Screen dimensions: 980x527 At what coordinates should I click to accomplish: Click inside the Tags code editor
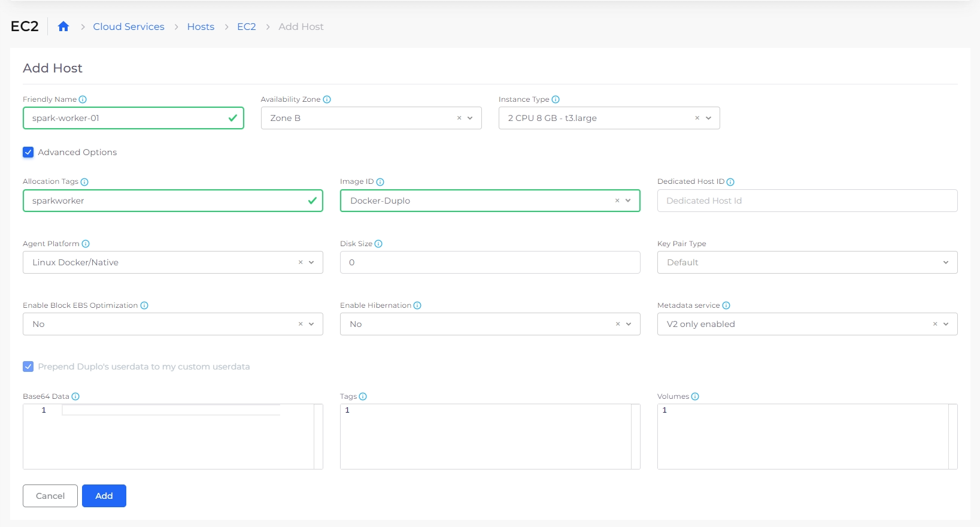point(490,437)
